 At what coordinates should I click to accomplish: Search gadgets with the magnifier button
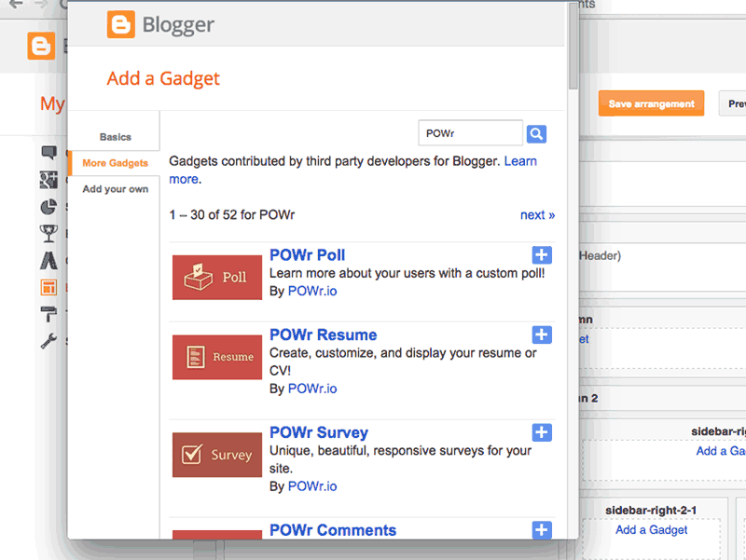point(536,133)
